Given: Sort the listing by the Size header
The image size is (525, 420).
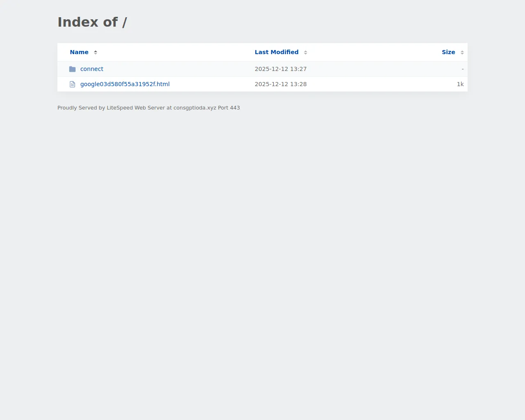Looking at the screenshot, I should tap(448, 52).
